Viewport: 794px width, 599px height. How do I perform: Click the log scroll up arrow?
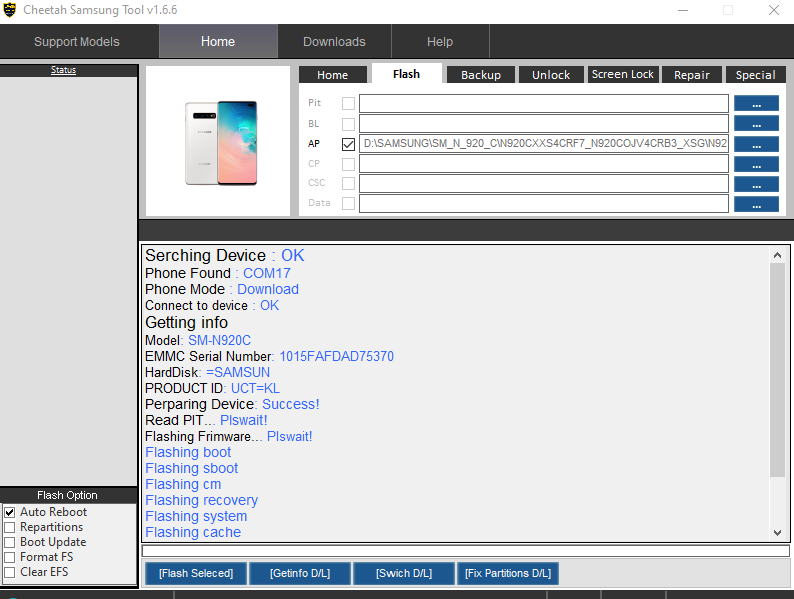777,256
